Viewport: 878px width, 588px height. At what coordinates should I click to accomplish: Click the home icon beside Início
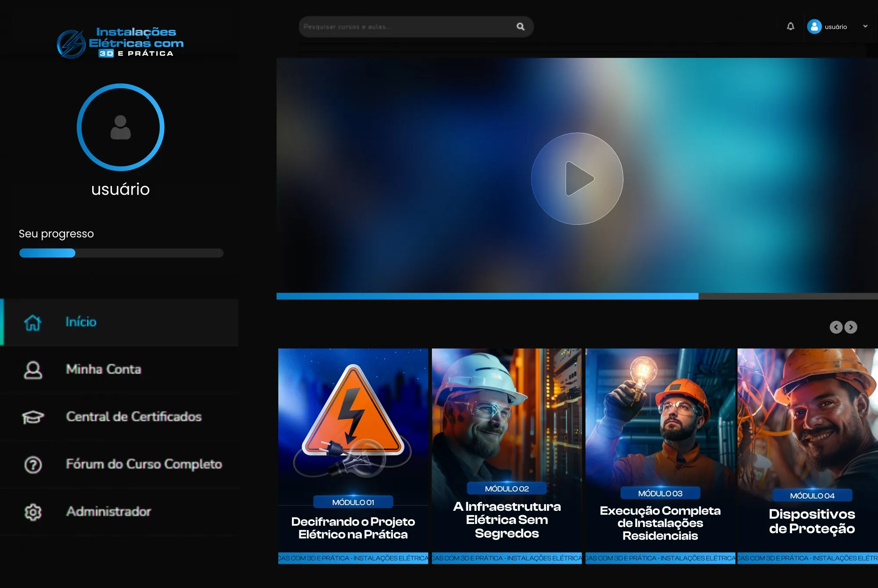coord(33,323)
